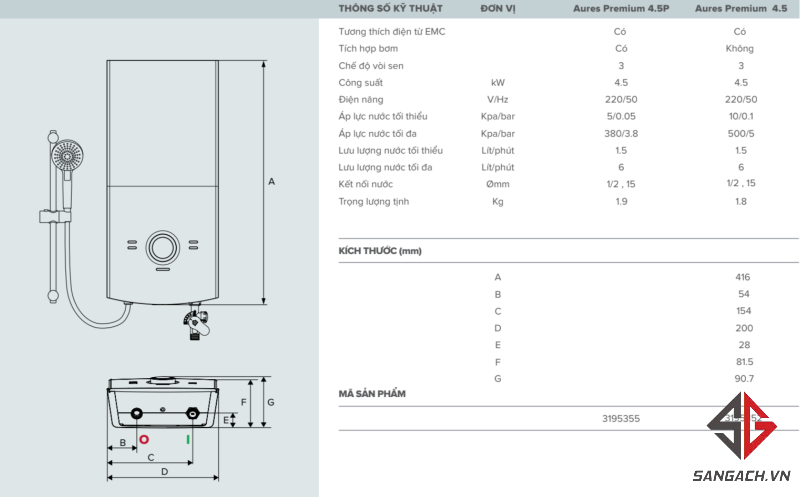Click the '154' dimension C value
The height and width of the screenshot is (497, 801).
(x=744, y=311)
